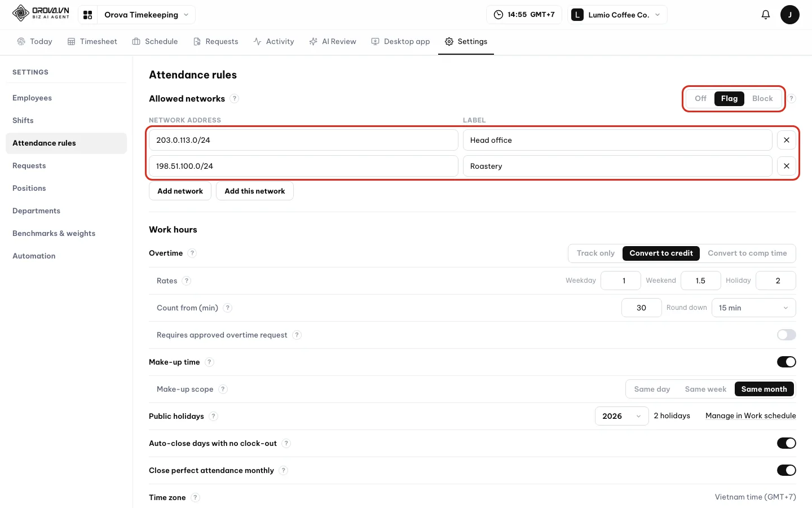Click the 203.0.113.0/24 network address field
This screenshot has height=508, width=812.
point(303,140)
